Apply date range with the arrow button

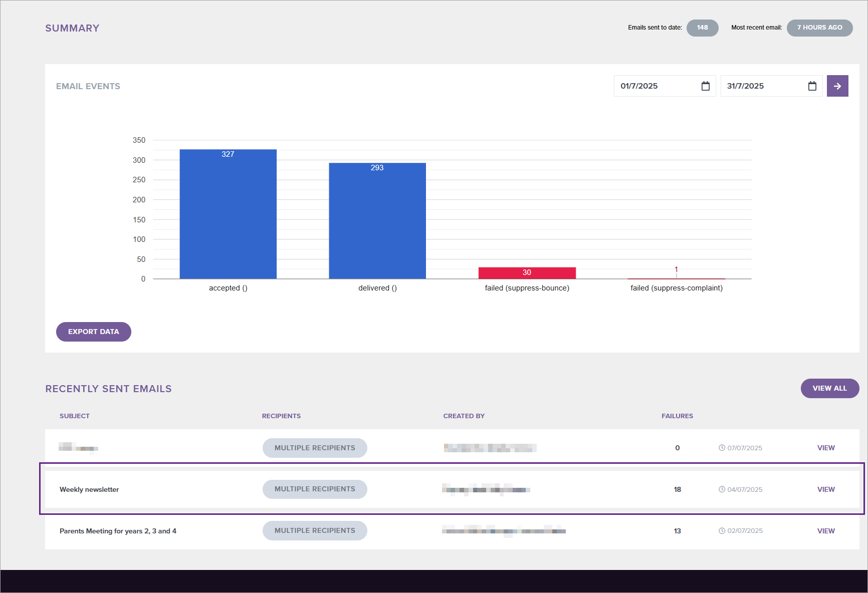pyautogui.click(x=837, y=86)
